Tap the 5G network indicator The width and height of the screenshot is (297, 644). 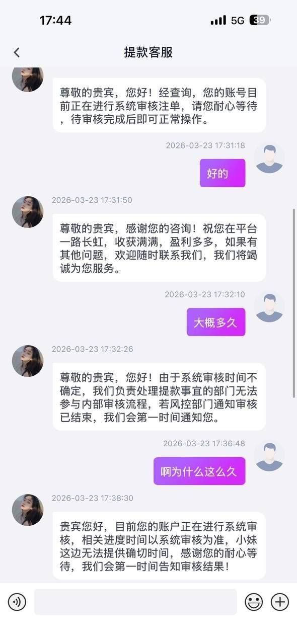(238, 21)
